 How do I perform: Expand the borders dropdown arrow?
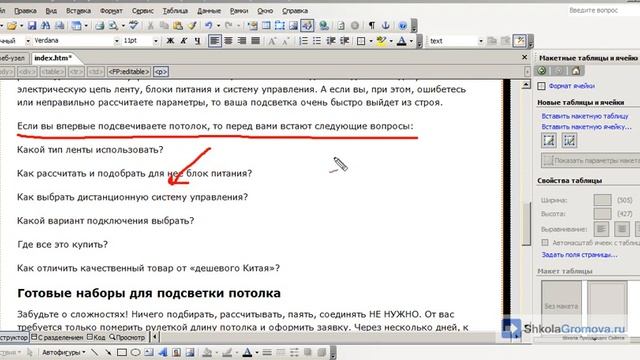(371, 41)
